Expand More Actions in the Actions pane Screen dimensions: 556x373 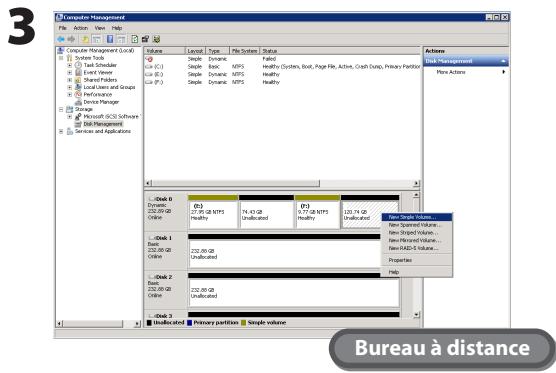[466, 72]
